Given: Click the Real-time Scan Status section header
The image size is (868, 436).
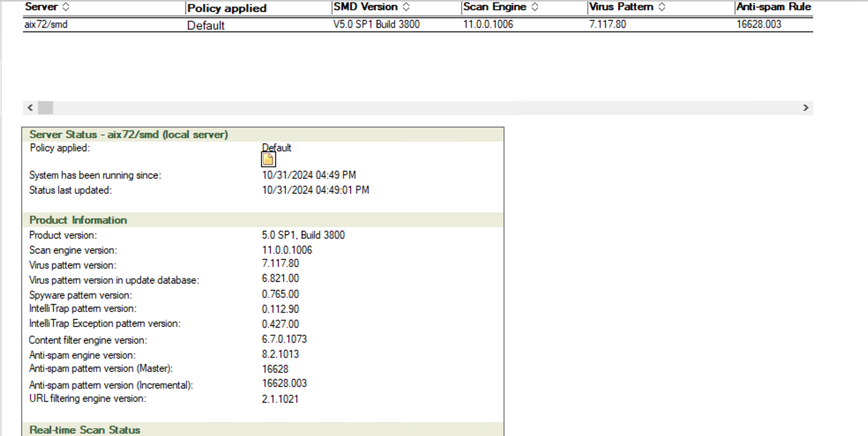Looking at the screenshot, I should pos(85,430).
